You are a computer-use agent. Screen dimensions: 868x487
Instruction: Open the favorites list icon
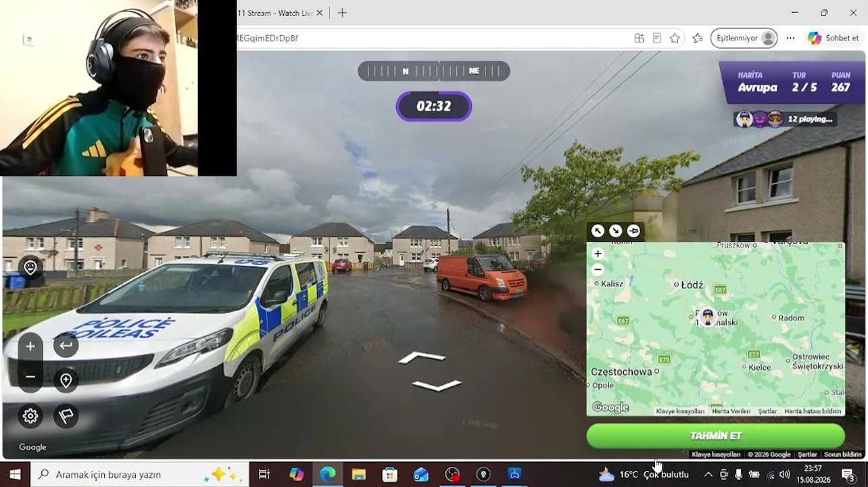(x=698, y=38)
